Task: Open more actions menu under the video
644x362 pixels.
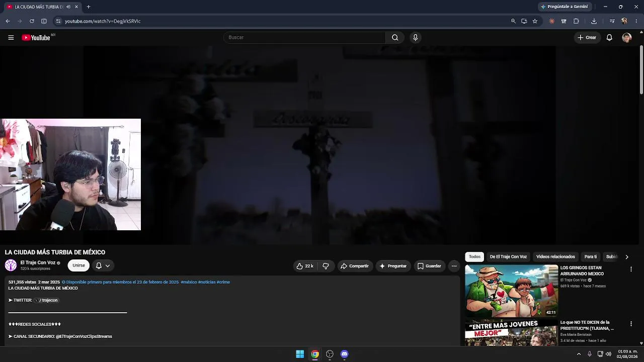Action: pos(454,266)
